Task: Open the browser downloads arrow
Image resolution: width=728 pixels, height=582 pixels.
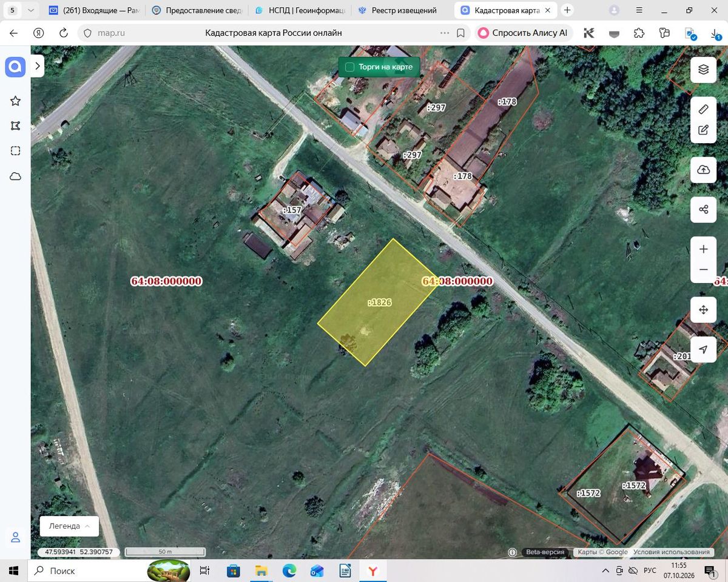Action: (715, 33)
